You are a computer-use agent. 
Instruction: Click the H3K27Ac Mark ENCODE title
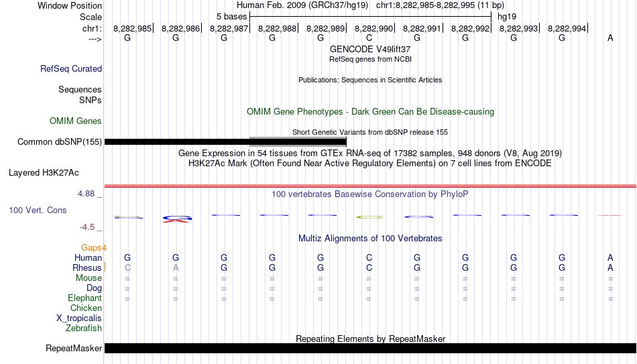[x=370, y=164]
